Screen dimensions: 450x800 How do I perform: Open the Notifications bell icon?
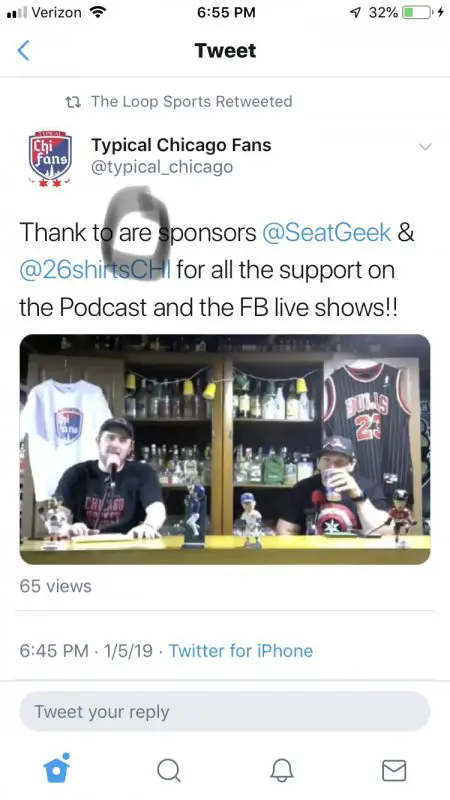pyautogui.click(x=282, y=770)
